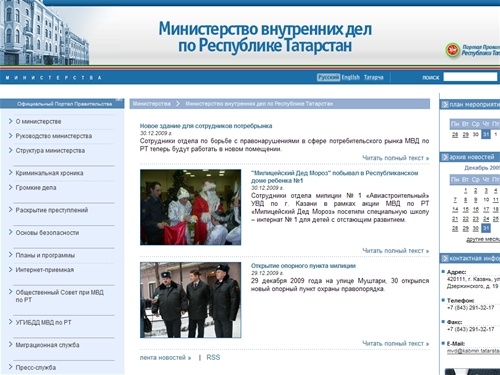Read full text of потребрынок article
Image resolution: width=500 pixels, height=375 pixels.
(396, 158)
